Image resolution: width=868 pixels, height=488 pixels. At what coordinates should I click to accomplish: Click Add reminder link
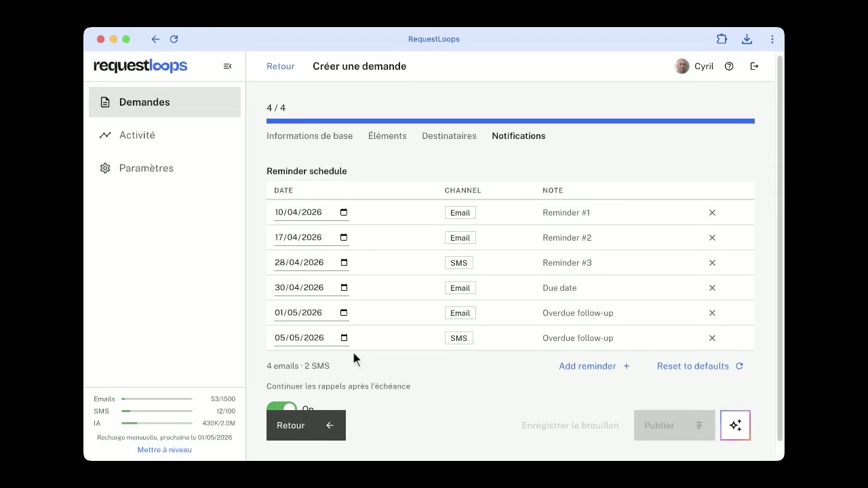point(594,366)
